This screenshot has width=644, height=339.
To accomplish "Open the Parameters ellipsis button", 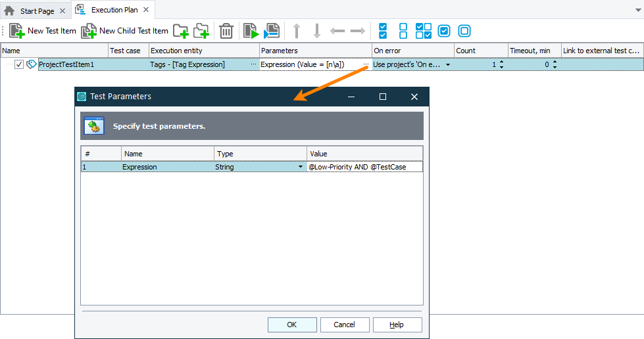I will (x=366, y=64).
